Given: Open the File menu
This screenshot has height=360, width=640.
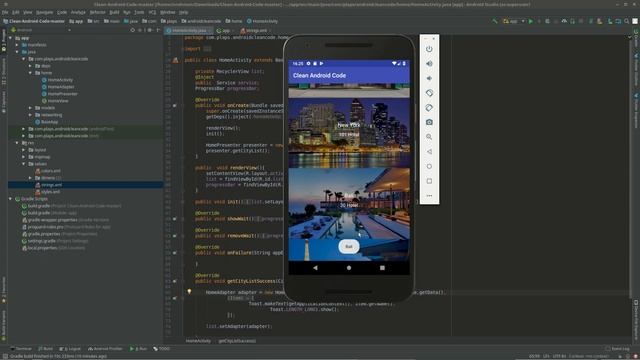Looking at the screenshot, I should coord(5,13).
